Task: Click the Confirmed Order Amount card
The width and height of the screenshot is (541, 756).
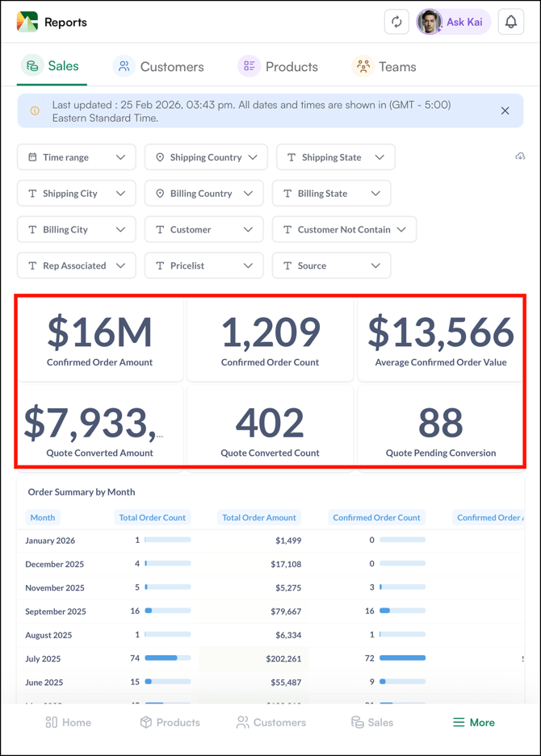Action: click(x=100, y=340)
